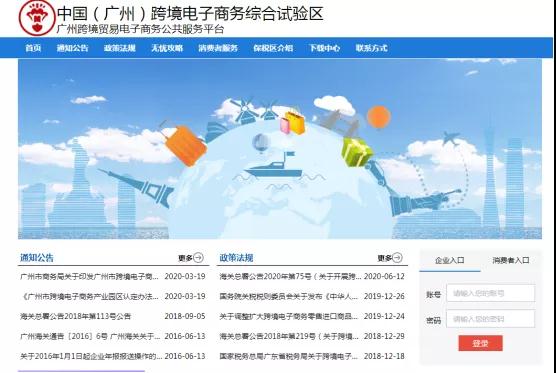Click the site title 中国（广州）跨境电子商务综合试验区
This screenshot has width=556, height=373.
190,13
